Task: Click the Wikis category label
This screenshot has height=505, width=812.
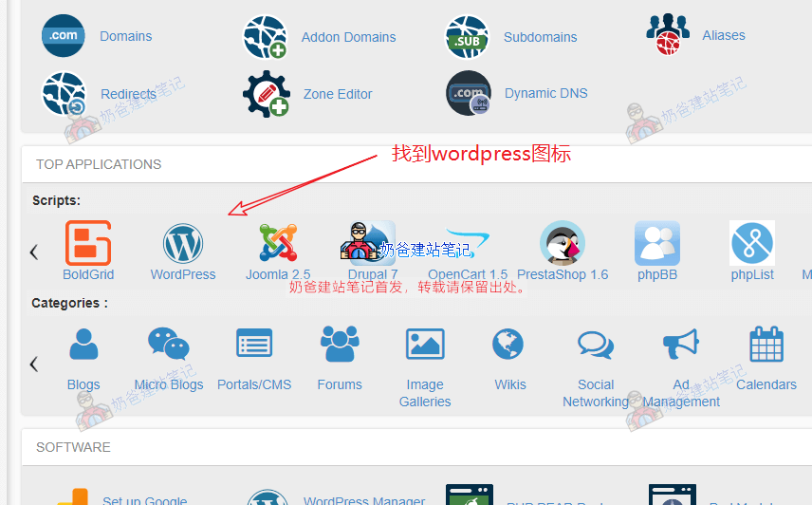Action: tap(510, 384)
